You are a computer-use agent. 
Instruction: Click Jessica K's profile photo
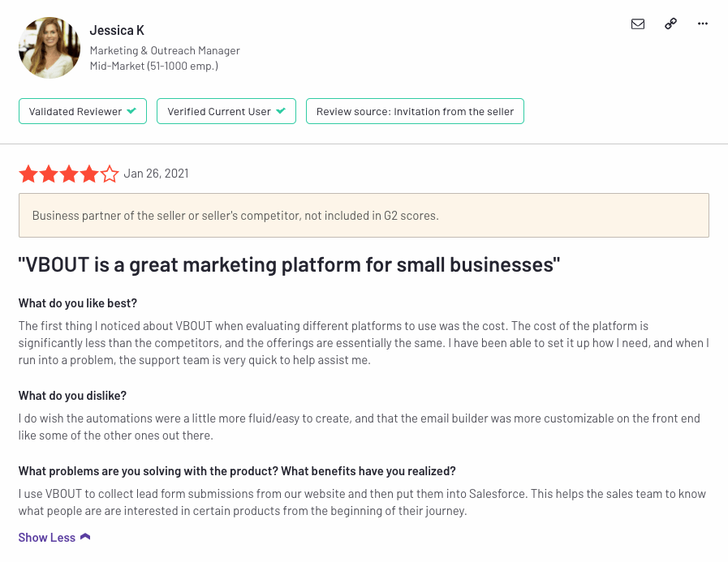coord(50,48)
